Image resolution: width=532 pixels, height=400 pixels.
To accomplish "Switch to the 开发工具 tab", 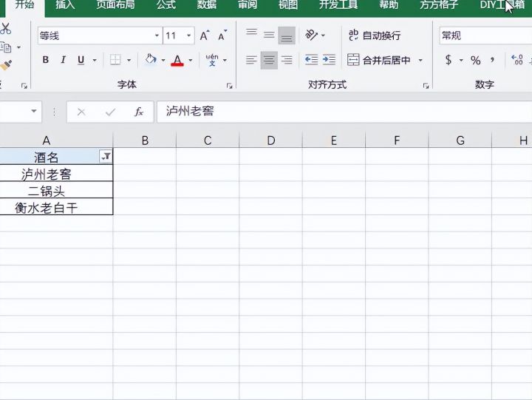I will coord(338,4).
